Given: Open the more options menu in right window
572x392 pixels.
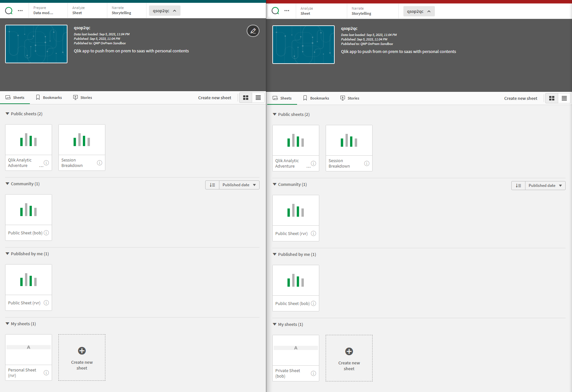Looking at the screenshot, I should (287, 11).
